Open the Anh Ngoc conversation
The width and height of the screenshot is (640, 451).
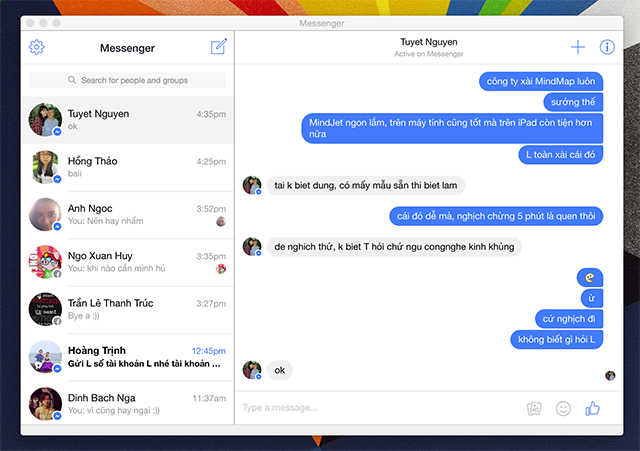(127, 215)
